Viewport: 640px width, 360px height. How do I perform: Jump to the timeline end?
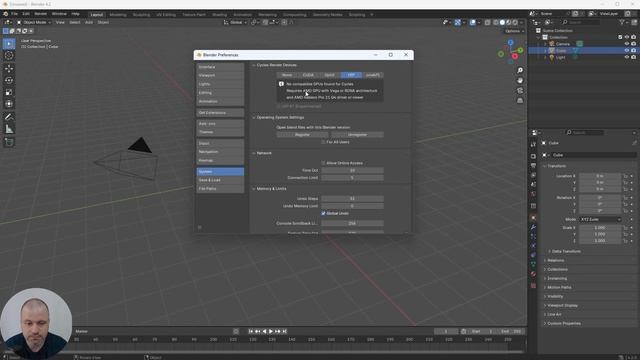point(284,331)
